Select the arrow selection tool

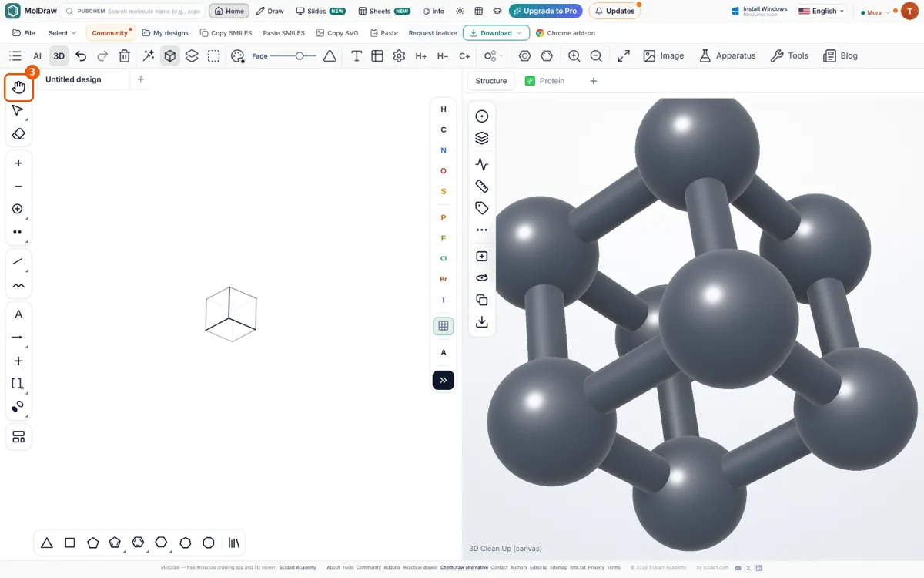tap(18, 110)
